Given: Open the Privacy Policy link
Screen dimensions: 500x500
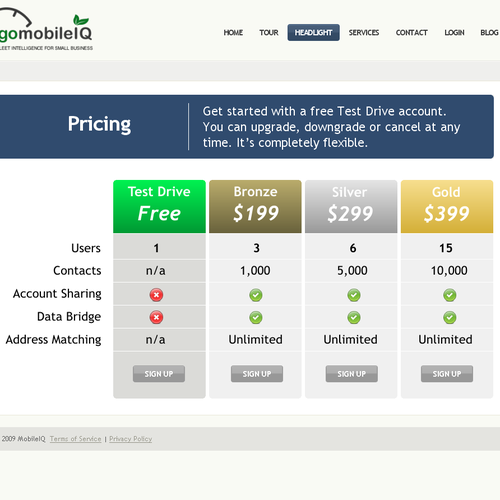Looking at the screenshot, I should pos(131,439).
